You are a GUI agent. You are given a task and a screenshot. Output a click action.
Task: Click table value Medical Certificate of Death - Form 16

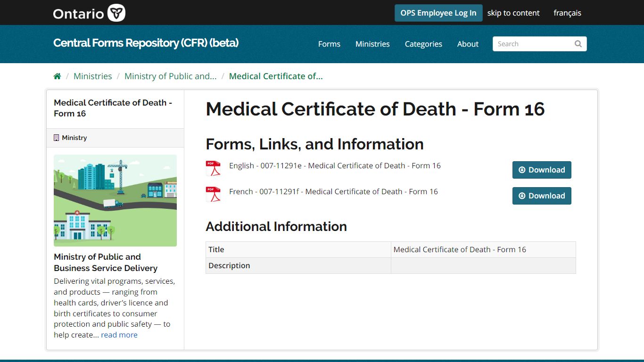pyautogui.click(x=460, y=249)
